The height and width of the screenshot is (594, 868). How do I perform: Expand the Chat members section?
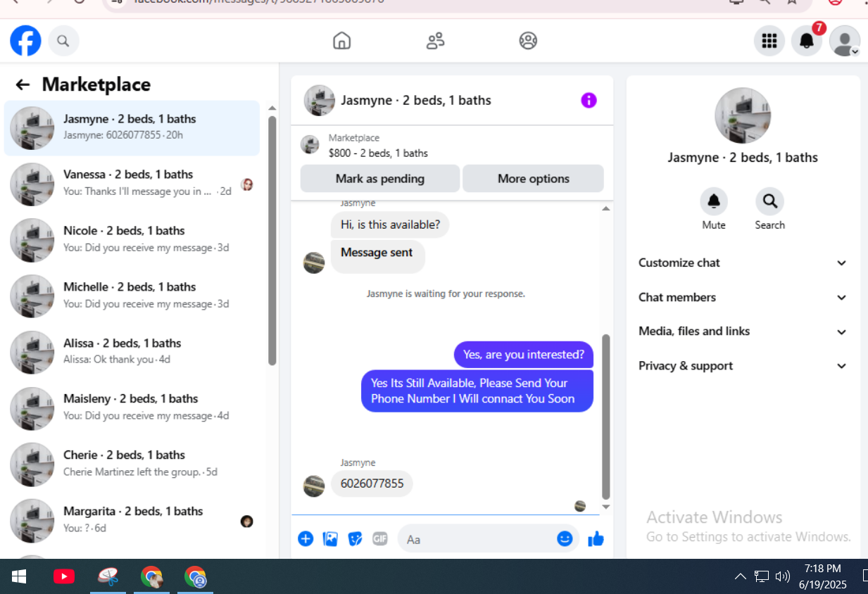coord(743,297)
